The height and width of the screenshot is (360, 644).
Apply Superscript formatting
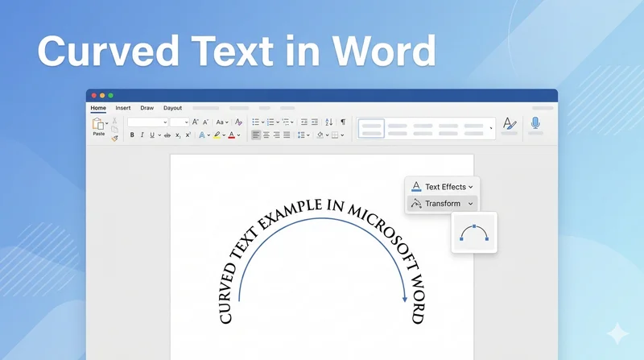click(x=188, y=135)
